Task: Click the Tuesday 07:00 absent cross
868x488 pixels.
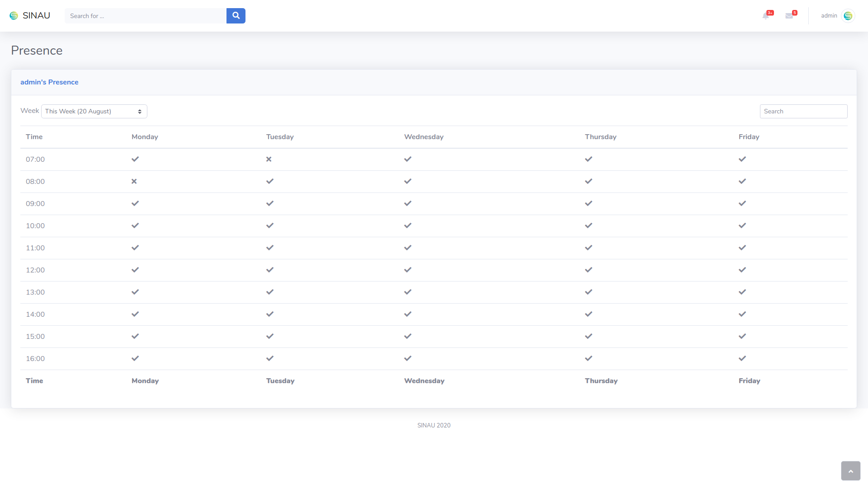Action: (x=269, y=159)
